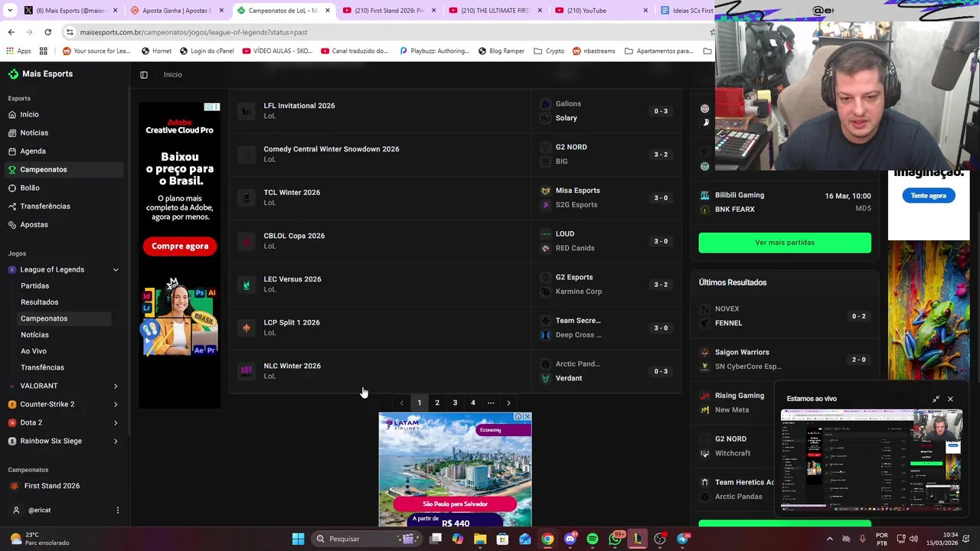Image resolution: width=980 pixels, height=551 pixels.
Task: Expand the Dota 2 section
Action: (x=116, y=422)
